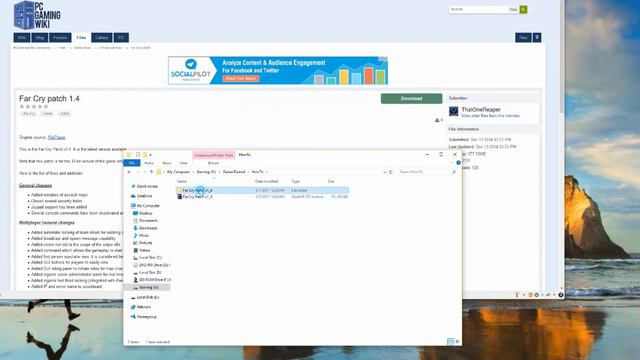This screenshot has height=360, width=640.
Task: Sort files by the Name column
Action: point(182,181)
